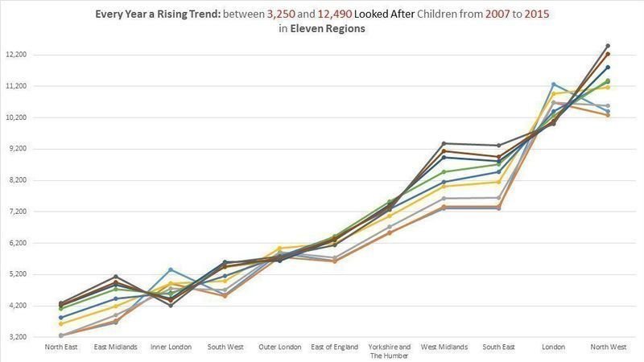Click the highest data point at North West
The height and width of the screenshot is (362, 644).
(x=608, y=46)
